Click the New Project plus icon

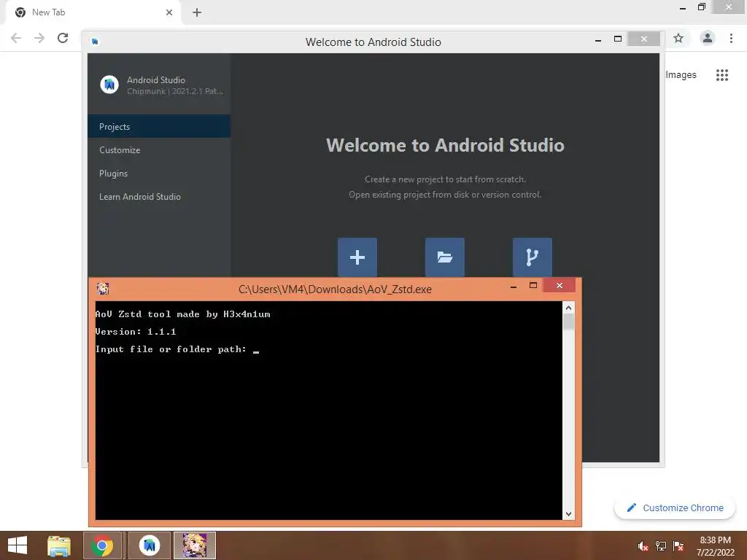pos(357,257)
